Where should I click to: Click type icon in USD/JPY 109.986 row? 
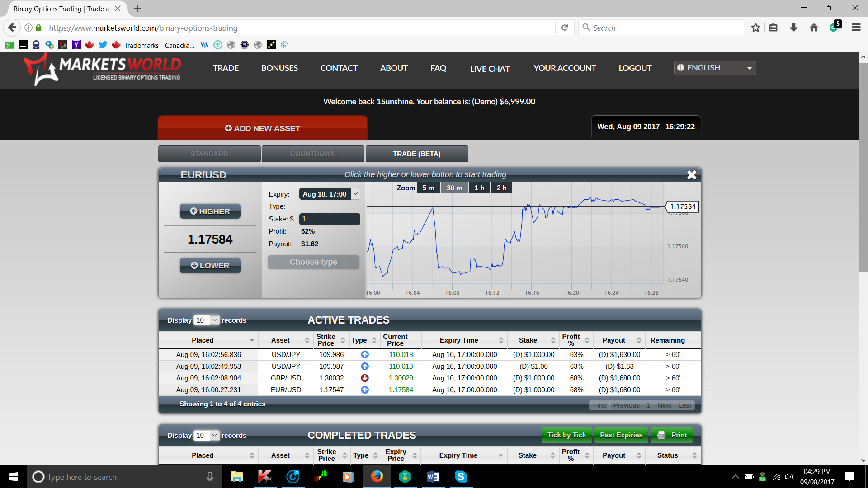point(365,355)
